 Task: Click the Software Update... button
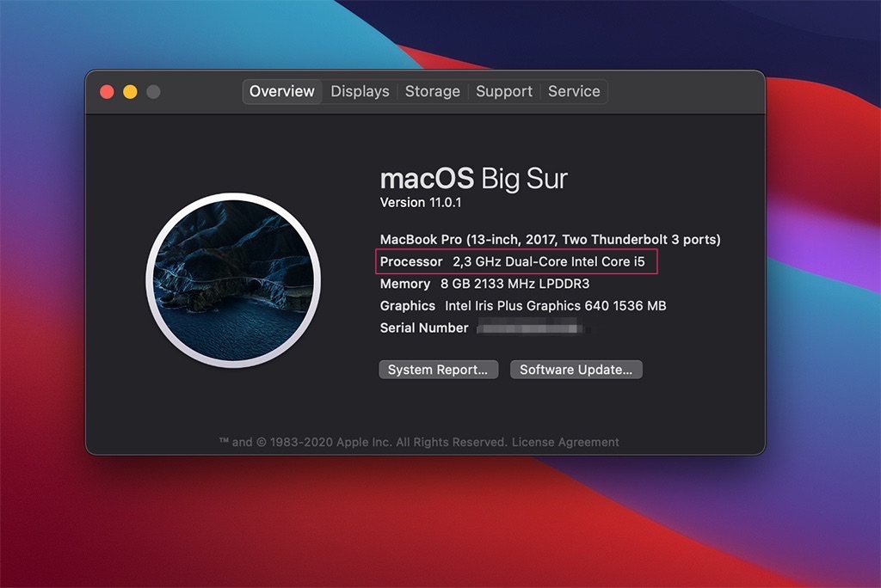(x=576, y=370)
